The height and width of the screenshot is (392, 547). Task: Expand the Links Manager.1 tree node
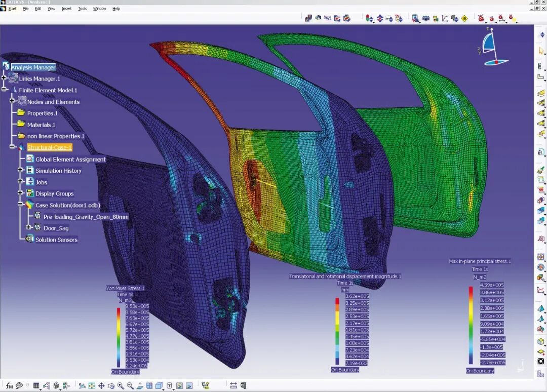tap(4, 79)
